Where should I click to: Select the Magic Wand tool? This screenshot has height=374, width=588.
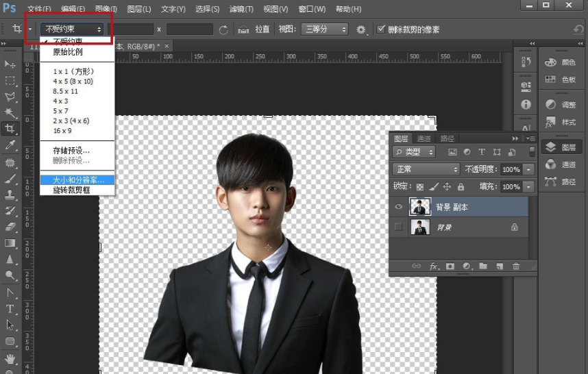[x=10, y=112]
